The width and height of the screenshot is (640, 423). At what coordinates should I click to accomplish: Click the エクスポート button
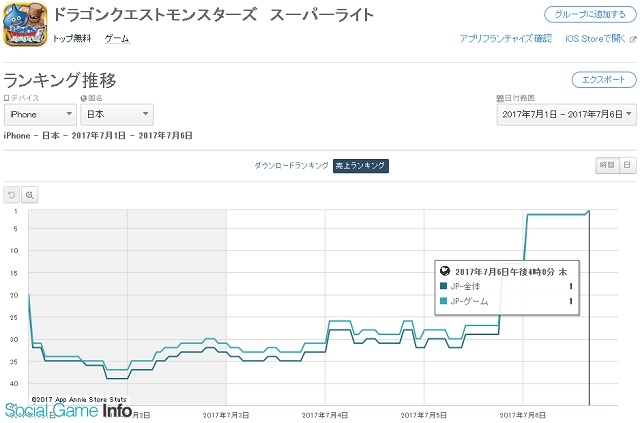tap(604, 80)
